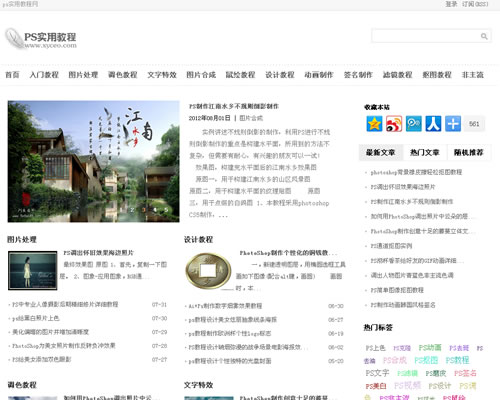The width and height of the screenshot is (500, 400).
Task: Open the 图片合成 navigation item
Action: pos(201,75)
